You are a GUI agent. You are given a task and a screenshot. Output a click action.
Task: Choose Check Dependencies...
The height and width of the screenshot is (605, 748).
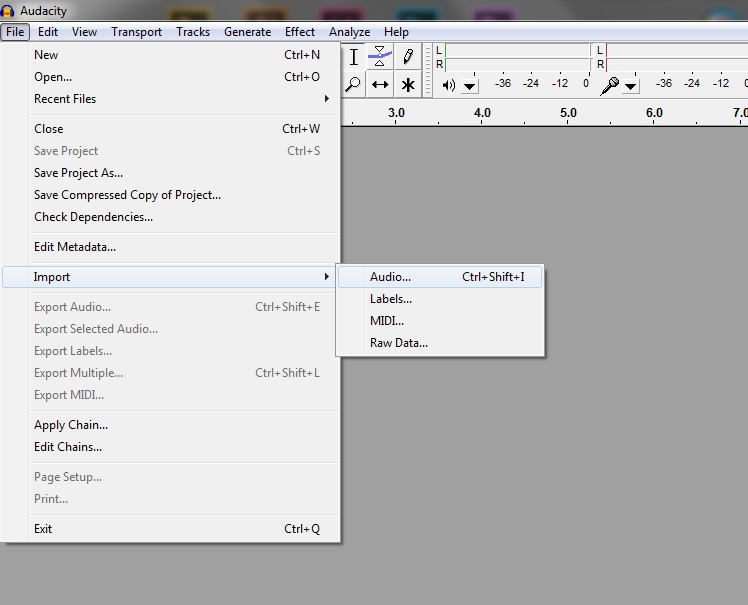pyautogui.click(x=171, y=217)
